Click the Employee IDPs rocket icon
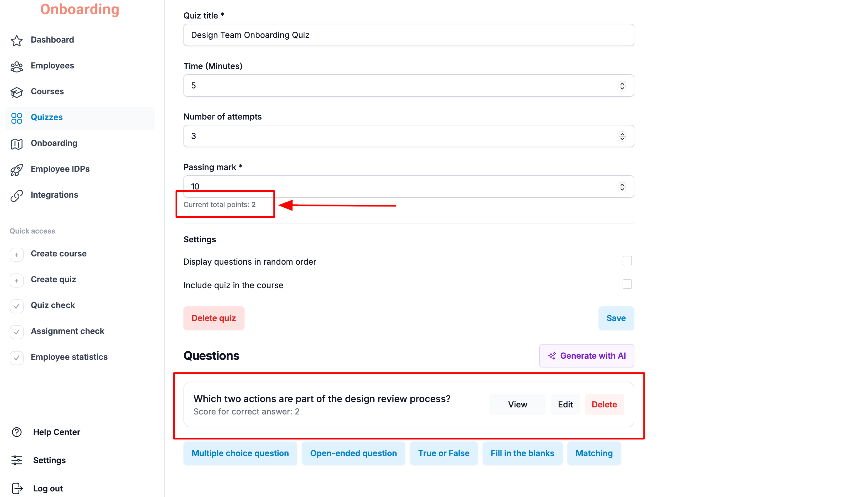Viewport: 868px width, 497px height. pyautogui.click(x=16, y=170)
